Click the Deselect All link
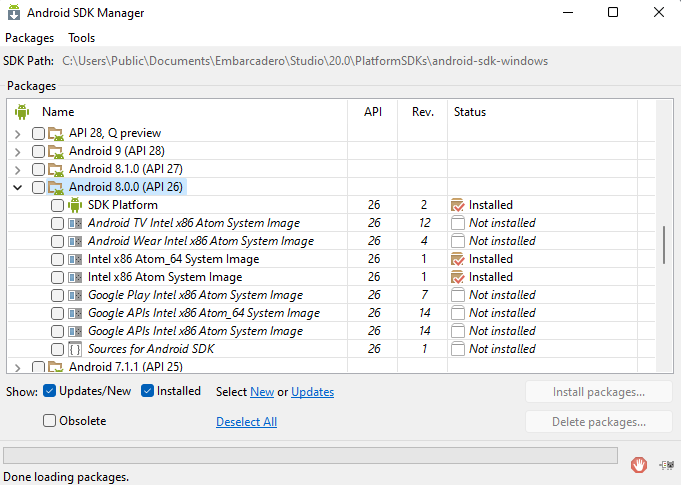 (x=246, y=422)
